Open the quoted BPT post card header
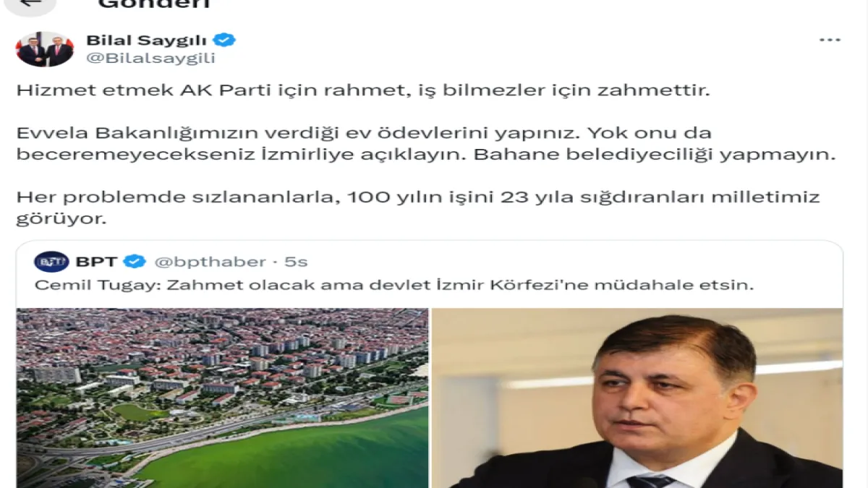This screenshot has width=868, height=488. pos(430,262)
